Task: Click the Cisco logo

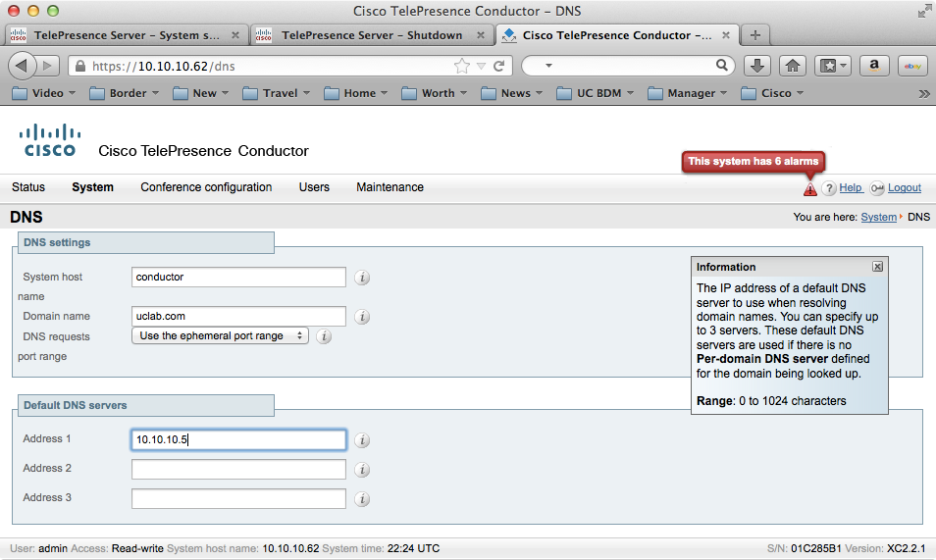Action: point(50,140)
